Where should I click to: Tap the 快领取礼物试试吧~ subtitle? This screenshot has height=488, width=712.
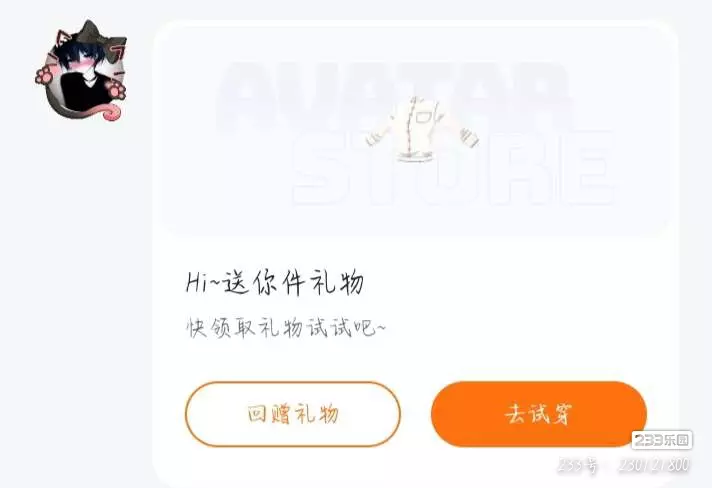pos(286,327)
